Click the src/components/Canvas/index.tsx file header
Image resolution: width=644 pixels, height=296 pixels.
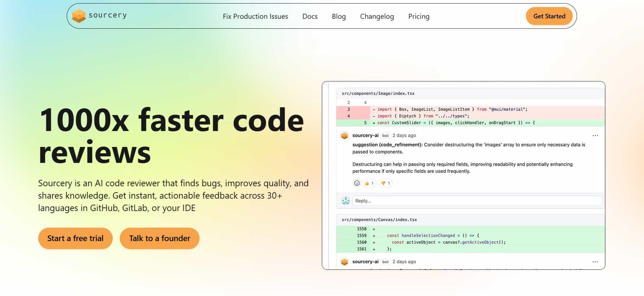point(379,220)
